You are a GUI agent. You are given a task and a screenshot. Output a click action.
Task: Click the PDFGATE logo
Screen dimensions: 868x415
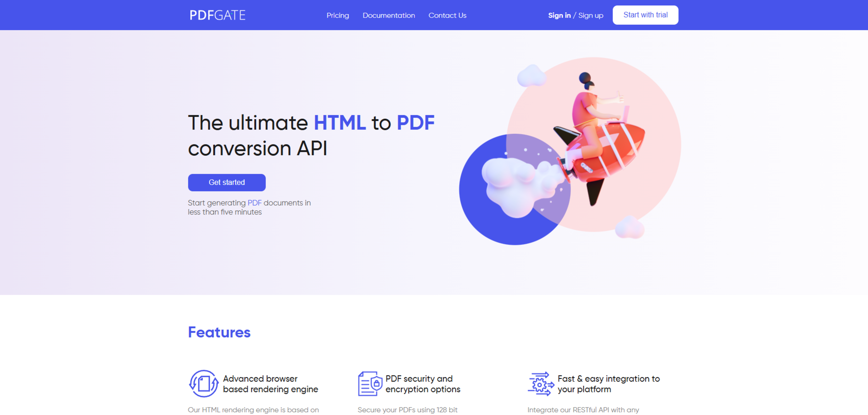[217, 15]
